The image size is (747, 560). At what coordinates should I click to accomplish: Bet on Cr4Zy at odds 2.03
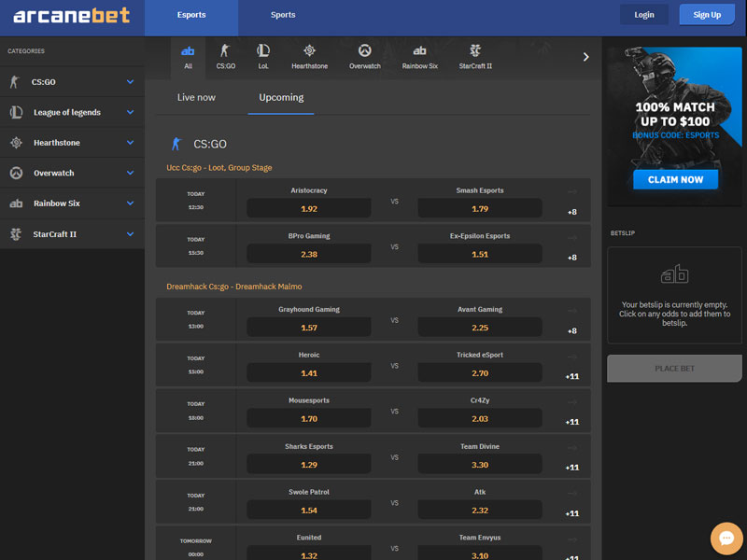480,418
